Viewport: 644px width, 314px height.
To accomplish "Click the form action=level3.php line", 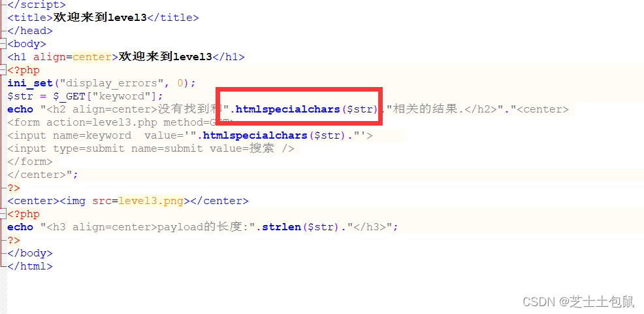I will (x=120, y=122).
